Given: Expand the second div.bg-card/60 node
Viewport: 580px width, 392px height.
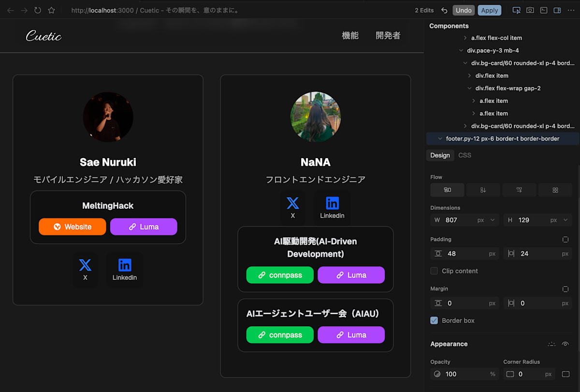Looking at the screenshot, I should pyautogui.click(x=465, y=126).
